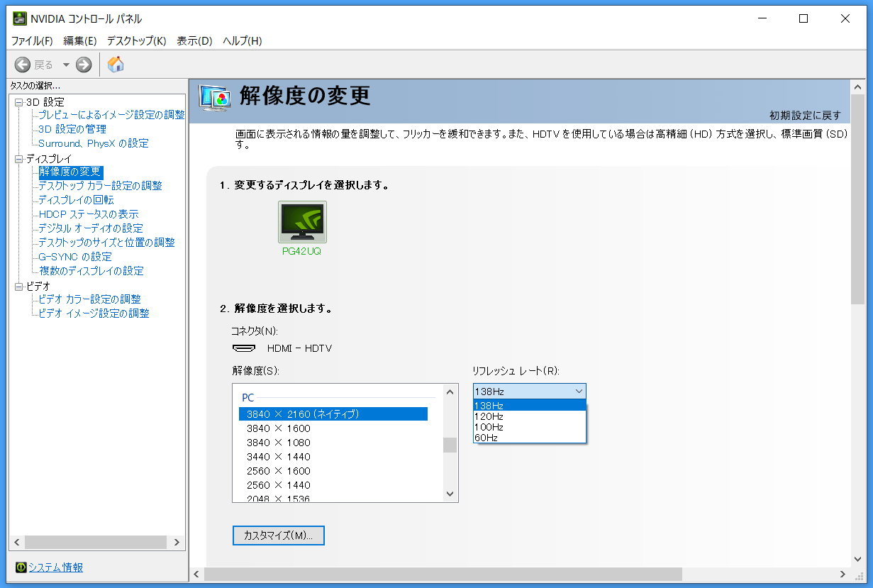Collapse the 3D 設定 tree node

point(18,102)
